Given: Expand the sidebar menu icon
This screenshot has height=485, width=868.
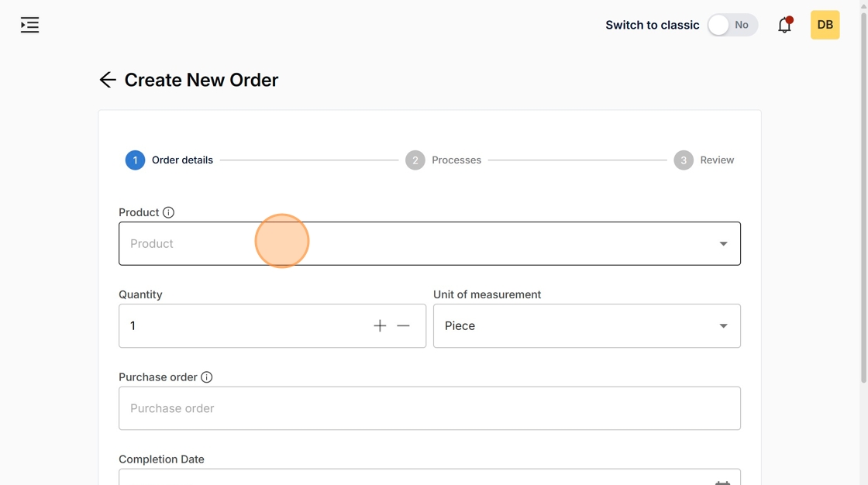Looking at the screenshot, I should pyautogui.click(x=29, y=25).
